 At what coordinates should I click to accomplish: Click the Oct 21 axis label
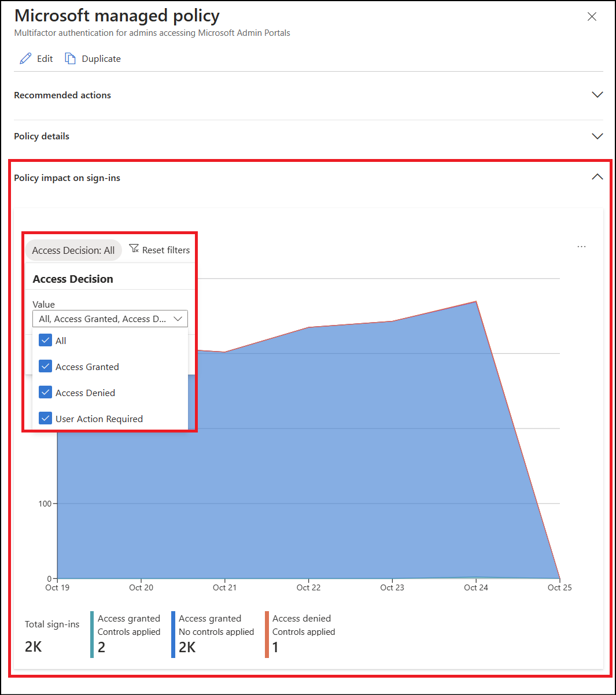click(x=224, y=587)
